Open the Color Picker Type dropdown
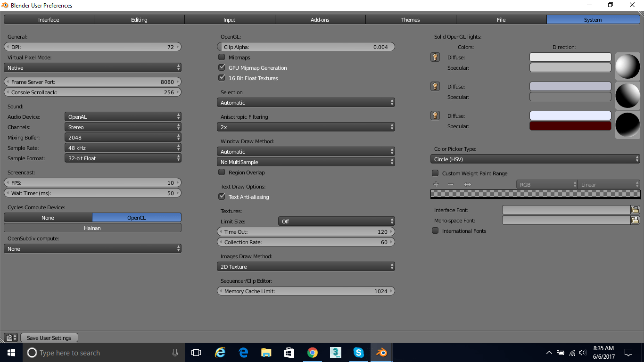The width and height of the screenshot is (644, 362). tap(535, 159)
